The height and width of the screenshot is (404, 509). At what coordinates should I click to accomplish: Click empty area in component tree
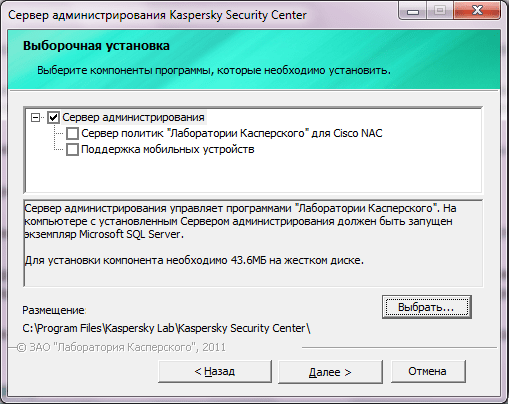pos(253,175)
